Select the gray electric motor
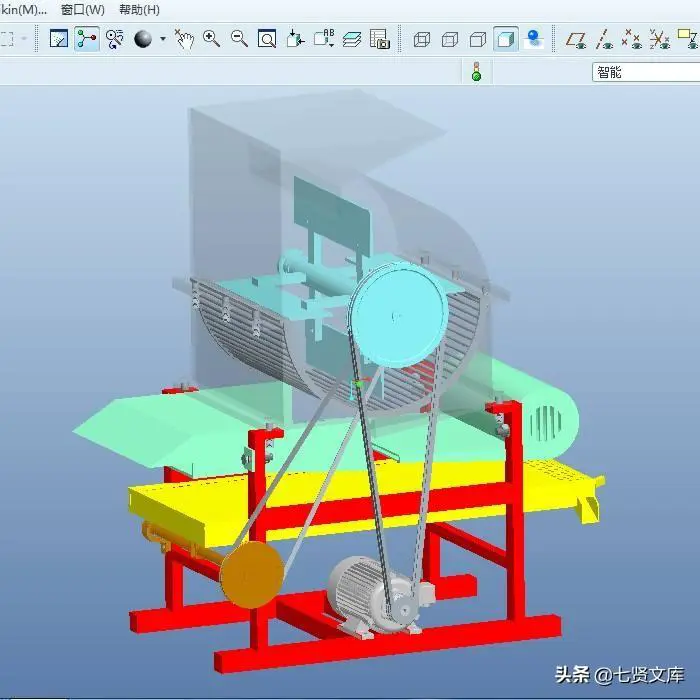This screenshot has height=700, width=700. pyautogui.click(x=379, y=596)
